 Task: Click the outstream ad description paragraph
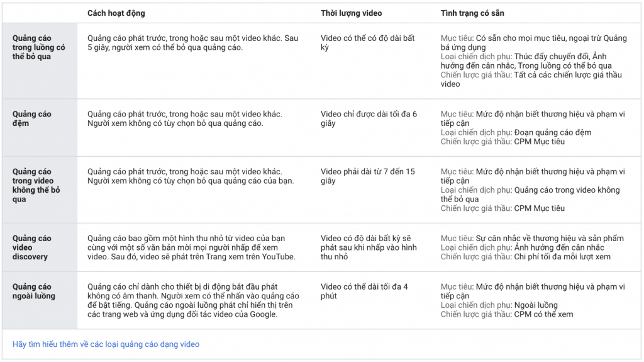[193, 300]
